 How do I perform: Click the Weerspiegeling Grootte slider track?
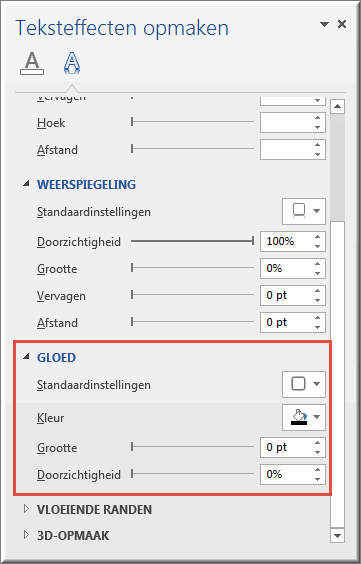coord(192,268)
